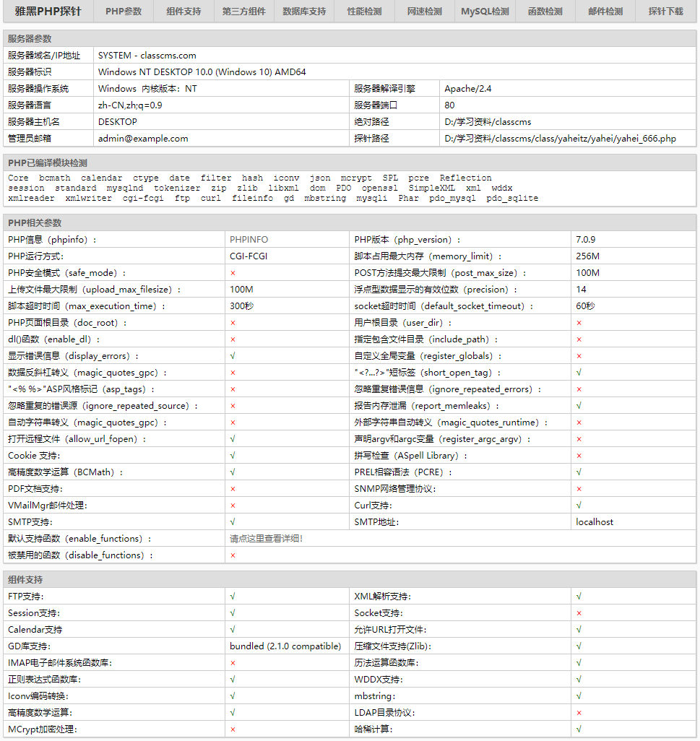Click the SNMP网络管理协议 label
Image resolution: width=700 pixels, height=741 pixels.
click(x=395, y=489)
